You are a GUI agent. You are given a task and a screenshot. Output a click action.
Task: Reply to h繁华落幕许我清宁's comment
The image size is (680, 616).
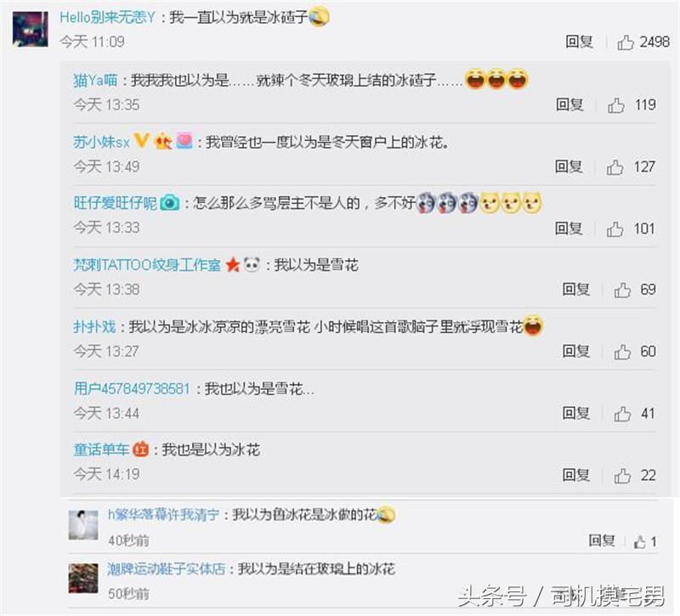(602, 540)
